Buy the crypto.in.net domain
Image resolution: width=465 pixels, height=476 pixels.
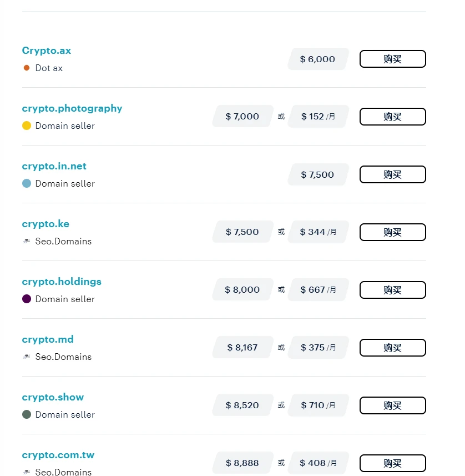click(392, 174)
